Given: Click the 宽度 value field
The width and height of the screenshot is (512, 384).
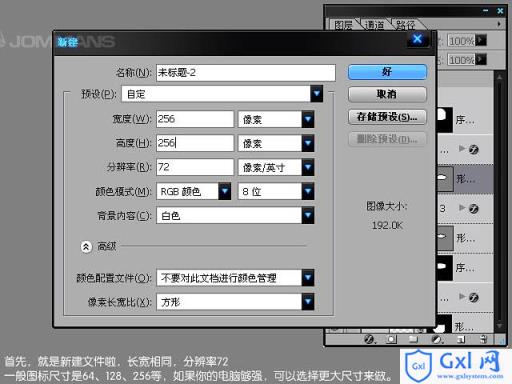Looking at the screenshot, I should pos(195,119).
